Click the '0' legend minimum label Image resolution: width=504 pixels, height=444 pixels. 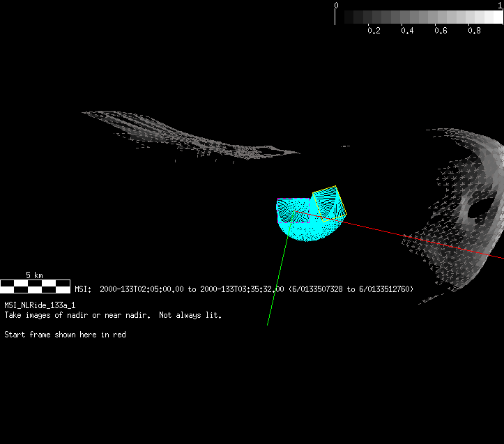[x=336, y=5]
